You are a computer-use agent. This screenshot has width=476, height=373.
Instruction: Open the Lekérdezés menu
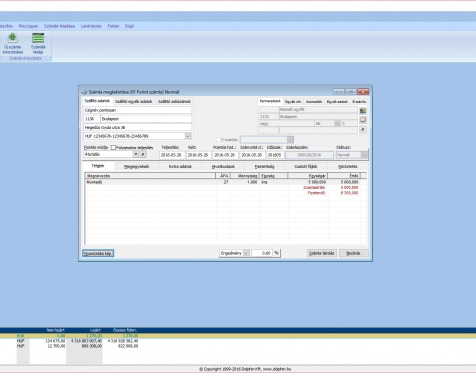point(91,26)
